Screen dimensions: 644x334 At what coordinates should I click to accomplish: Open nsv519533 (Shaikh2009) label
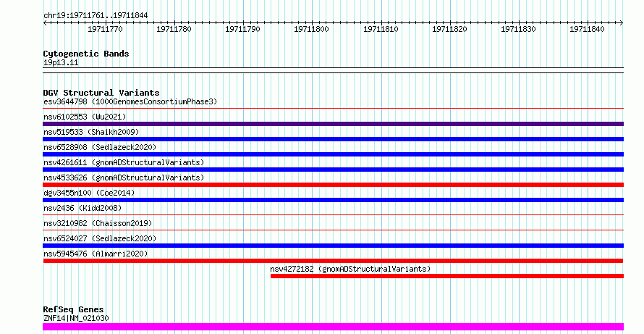[x=91, y=132]
